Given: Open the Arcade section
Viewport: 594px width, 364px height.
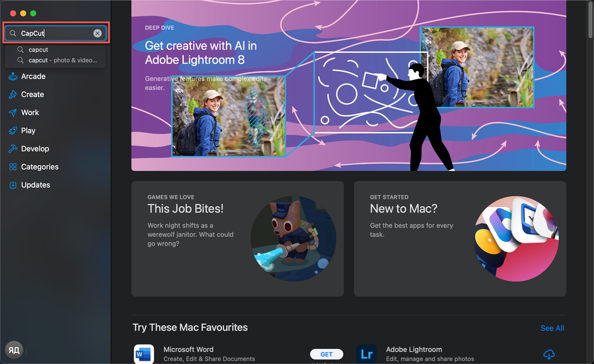Looking at the screenshot, I should 33,77.
